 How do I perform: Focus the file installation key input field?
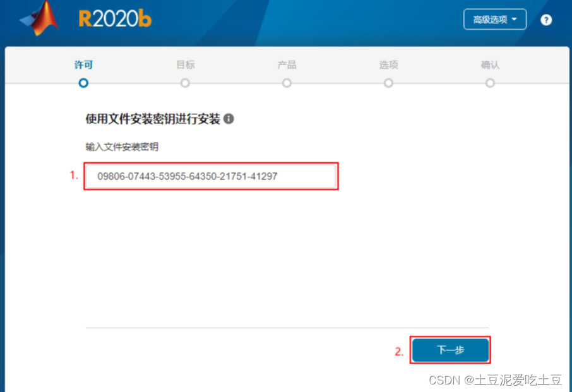click(211, 176)
